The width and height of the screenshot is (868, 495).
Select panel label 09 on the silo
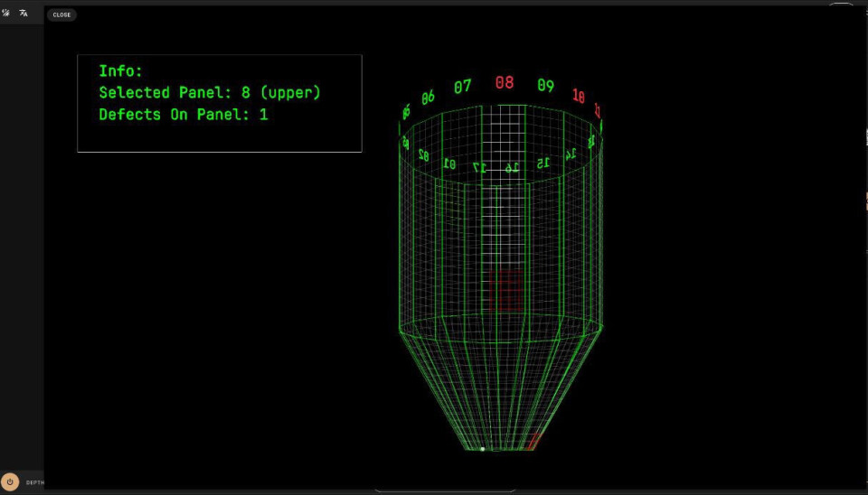click(545, 86)
